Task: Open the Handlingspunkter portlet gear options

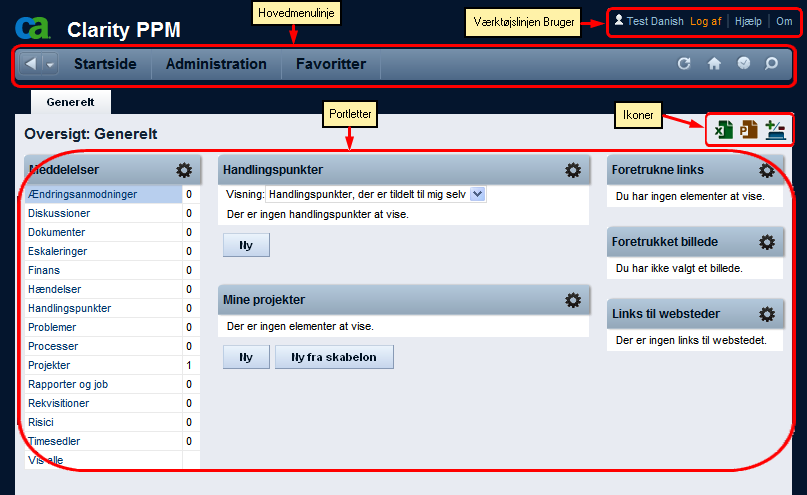Action: tap(573, 170)
